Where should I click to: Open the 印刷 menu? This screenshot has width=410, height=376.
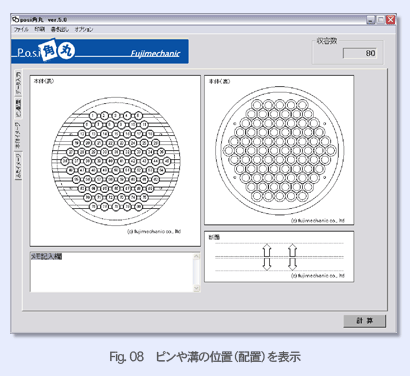[39, 29]
